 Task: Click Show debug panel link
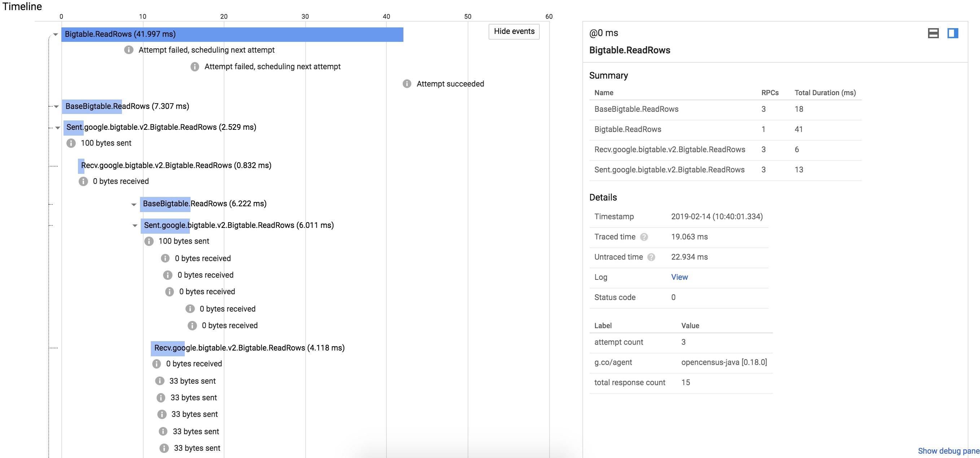(x=948, y=451)
